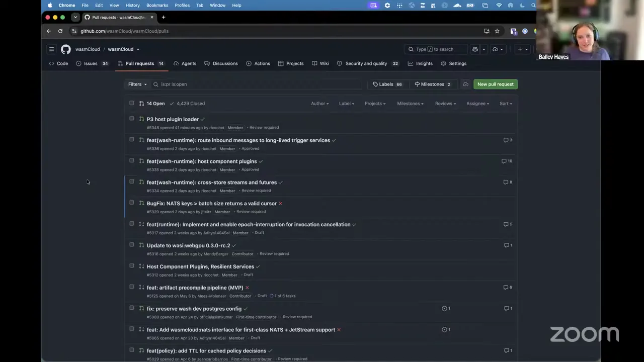This screenshot has height=362, width=644.
Task: Switch to the Issues tab
Action: (x=92, y=64)
